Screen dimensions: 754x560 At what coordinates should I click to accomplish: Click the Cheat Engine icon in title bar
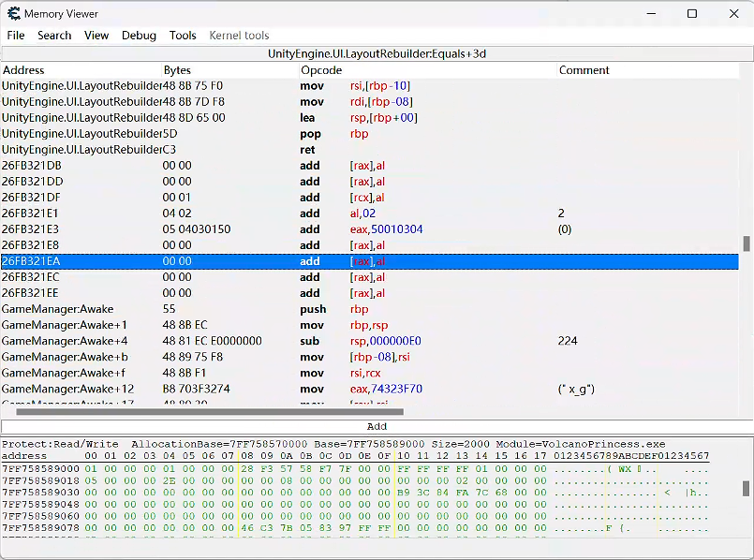pyautogui.click(x=12, y=14)
